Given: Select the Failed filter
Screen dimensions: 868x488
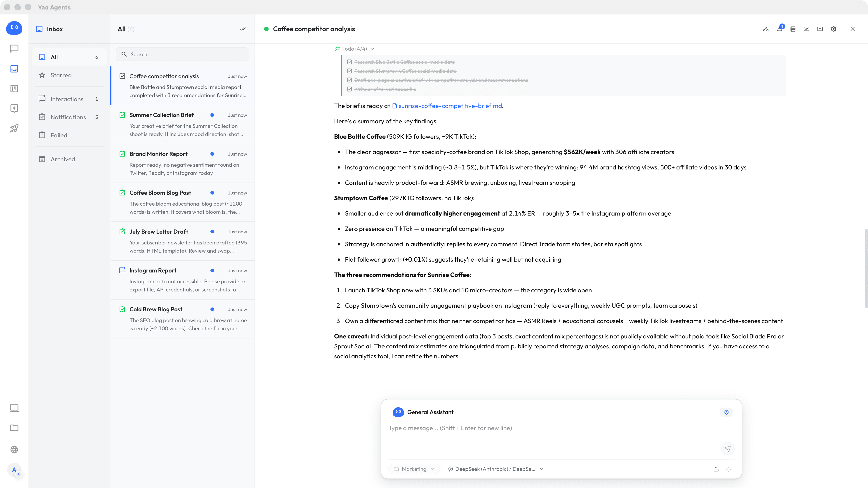Looking at the screenshot, I should [x=69, y=135].
